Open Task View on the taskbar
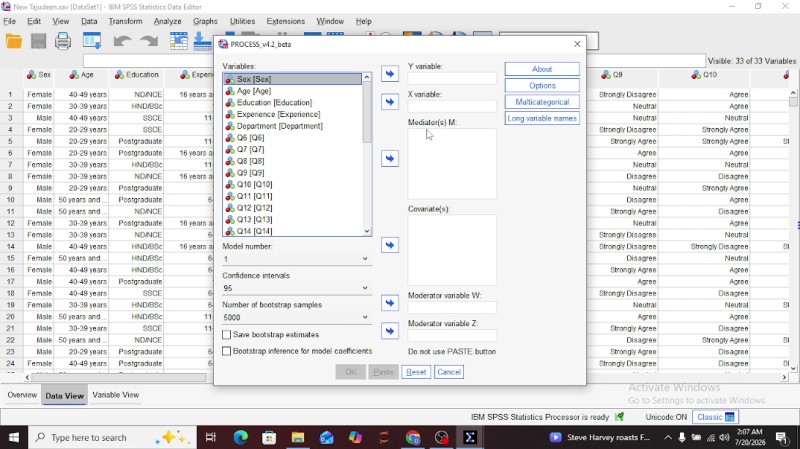800x449 pixels. (211, 437)
